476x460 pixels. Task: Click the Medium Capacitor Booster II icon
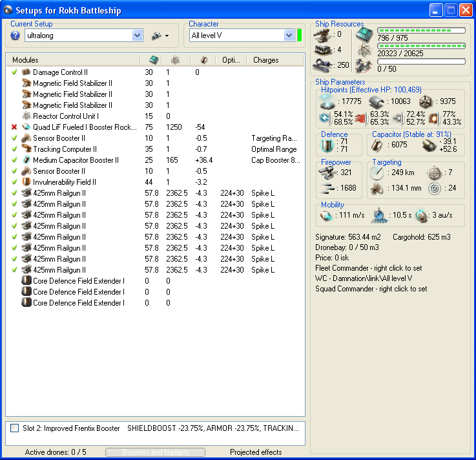tap(26, 160)
